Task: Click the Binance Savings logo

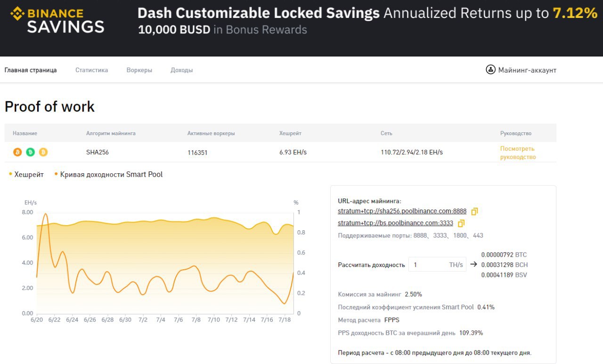Action: coord(57,20)
